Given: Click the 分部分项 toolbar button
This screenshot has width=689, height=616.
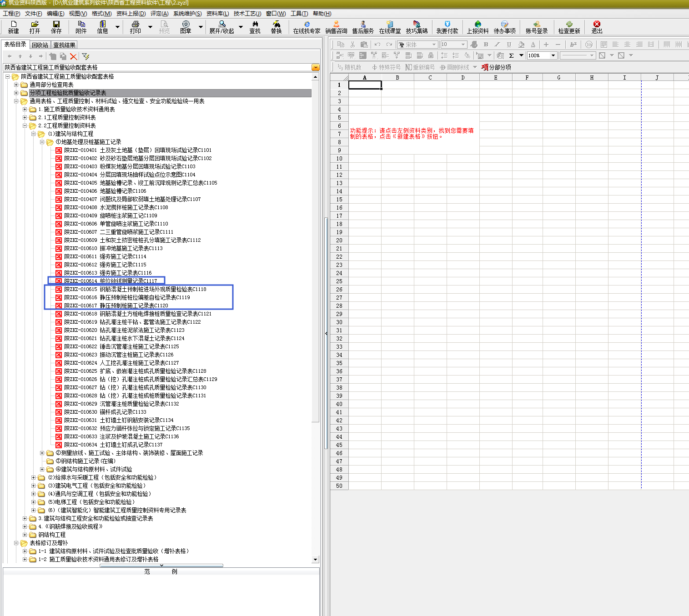Looking at the screenshot, I should 497,67.
